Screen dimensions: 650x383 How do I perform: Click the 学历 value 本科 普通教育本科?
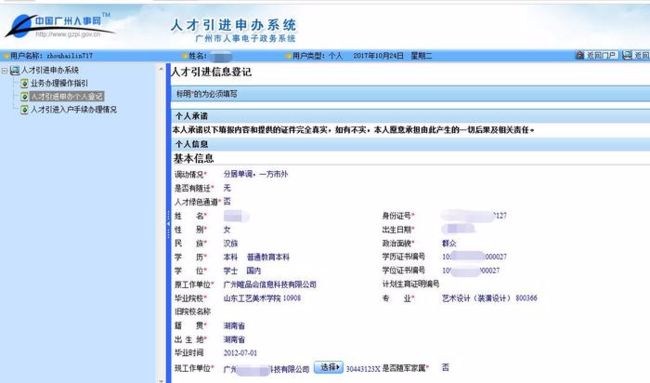[256, 257]
